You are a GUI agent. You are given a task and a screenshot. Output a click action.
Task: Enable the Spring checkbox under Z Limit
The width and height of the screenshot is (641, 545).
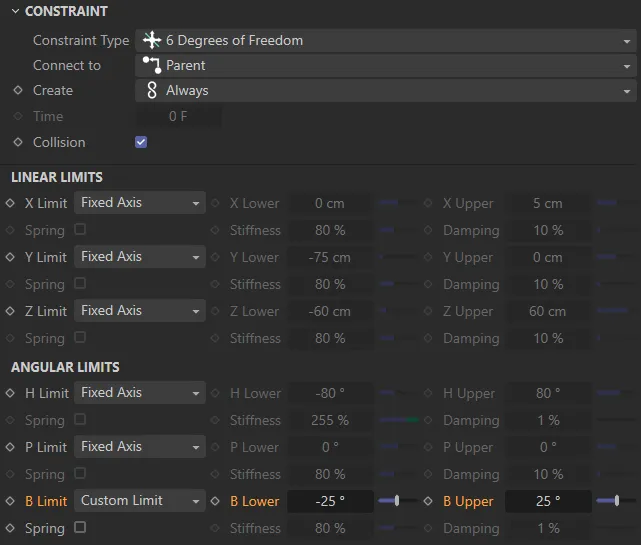click(x=80, y=337)
